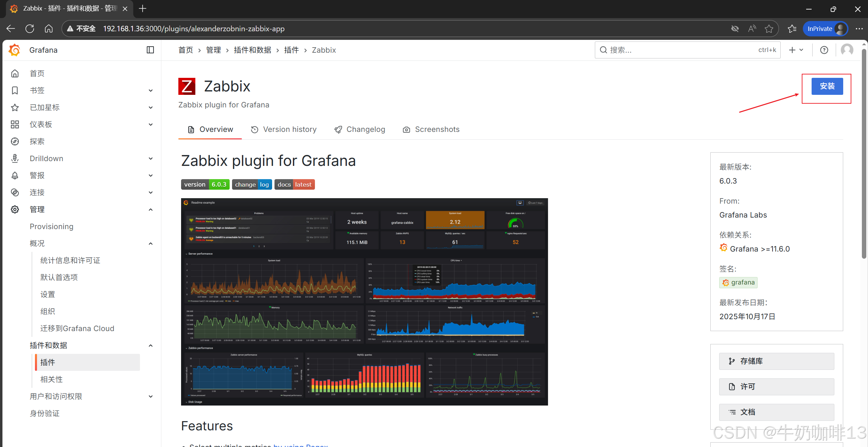Click the Explore compass icon in sidebar
Image resolution: width=868 pixels, height=447 pixels.
point(15,141)
